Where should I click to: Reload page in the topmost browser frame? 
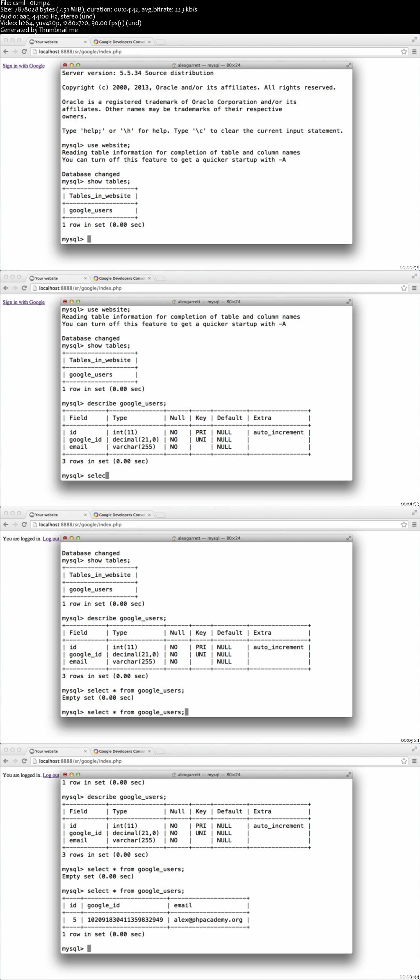click(24, 52)
